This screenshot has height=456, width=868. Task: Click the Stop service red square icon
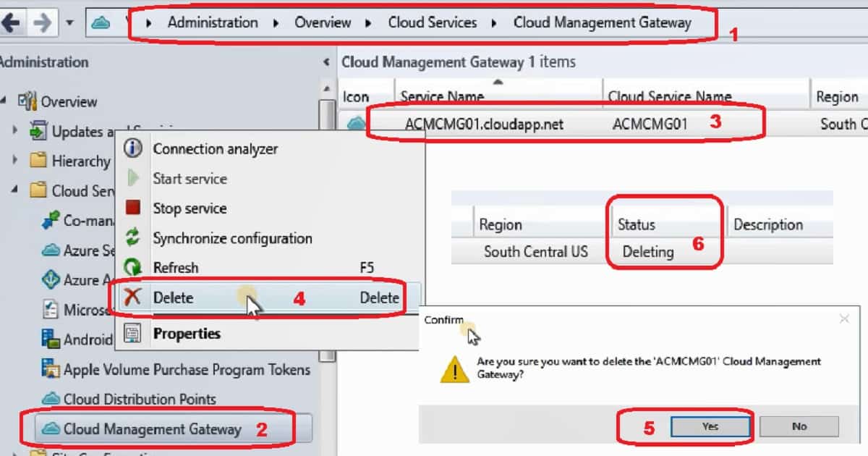(x=133, y=208)
